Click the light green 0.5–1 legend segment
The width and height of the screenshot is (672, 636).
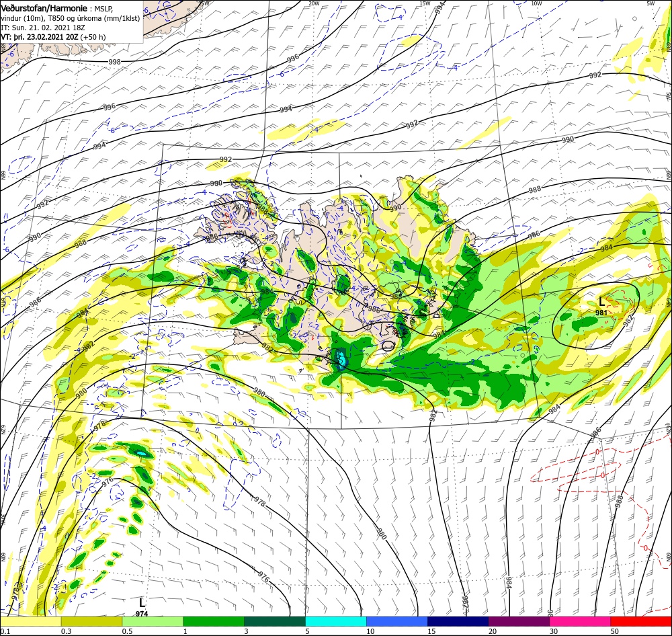(x=153, y=621)
